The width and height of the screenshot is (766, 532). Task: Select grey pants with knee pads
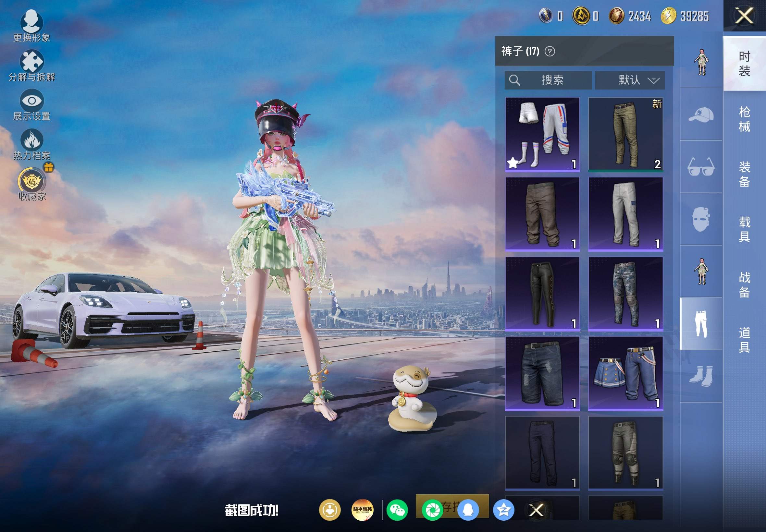pyautogui.click(x=625, y=453)
